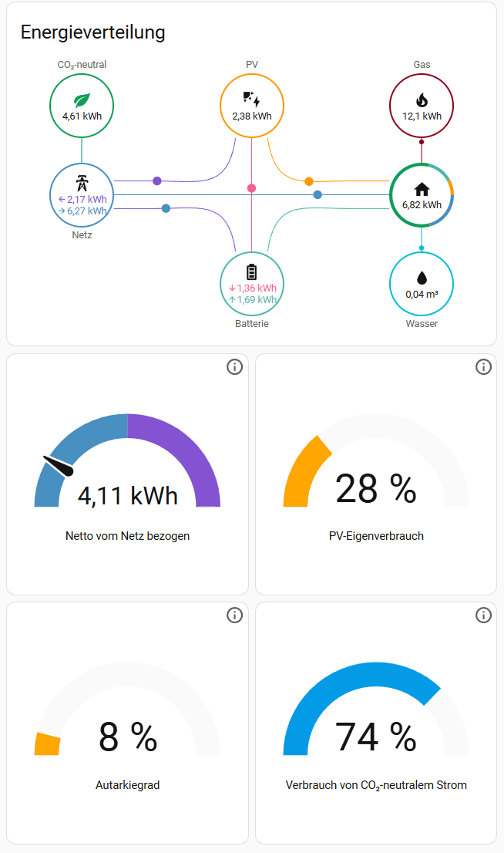This screenshot has height=853, width=504.
Task: Select the Batterie battery icon
Action: point(252,271)
